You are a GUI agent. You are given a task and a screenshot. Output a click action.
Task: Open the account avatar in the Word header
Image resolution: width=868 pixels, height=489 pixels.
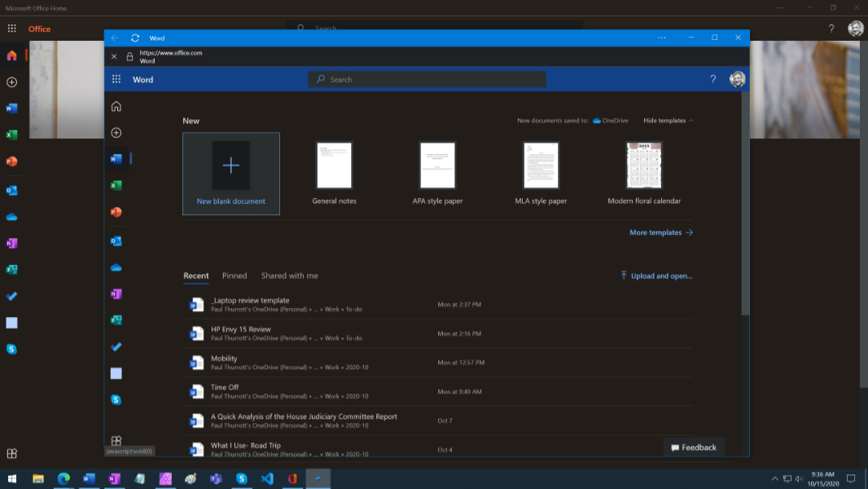737,79
